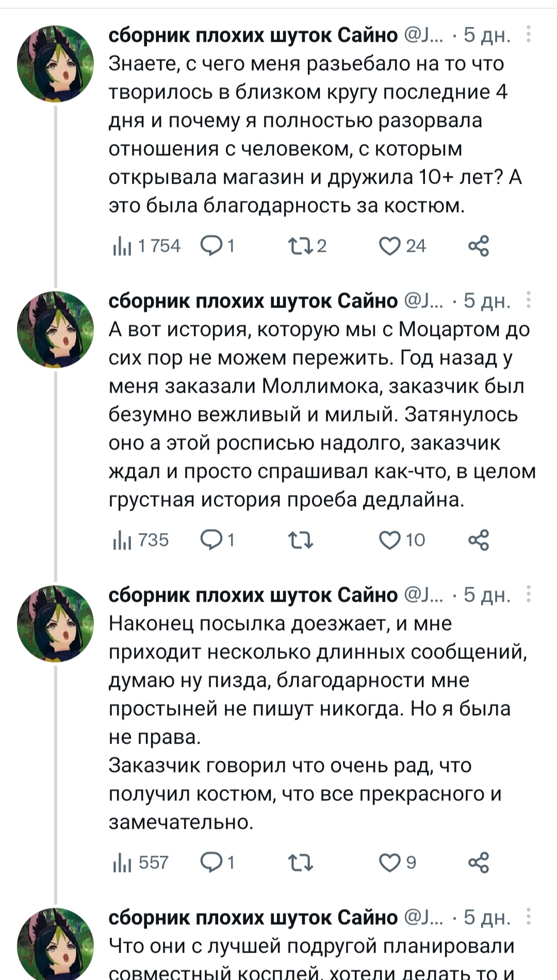Open author name on first tweet
This screenshot has height=980, width=557.
[x=253, y=35]
